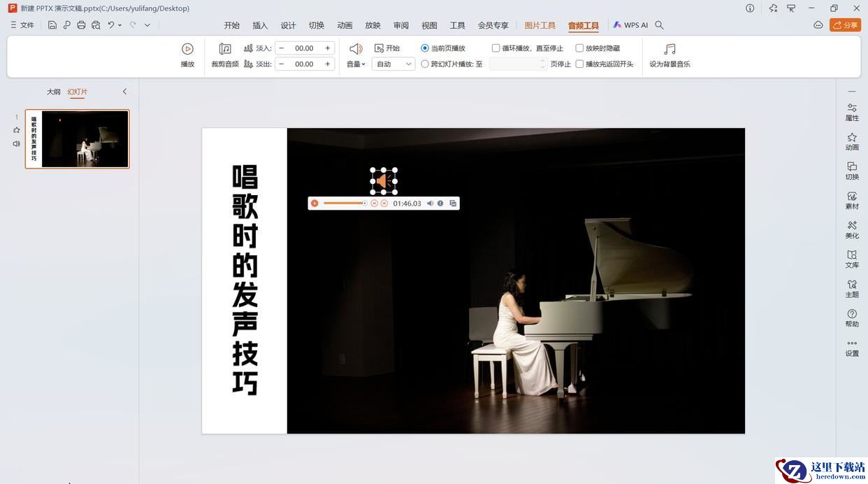Click the print icon in quick toolbar
Screen dimensions: 868x484
click(x=81, y=25)
